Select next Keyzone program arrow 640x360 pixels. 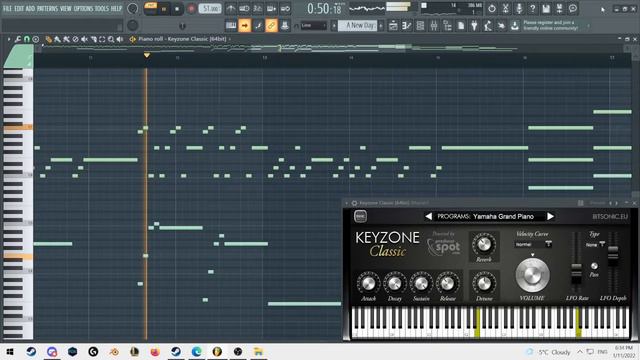550,216
